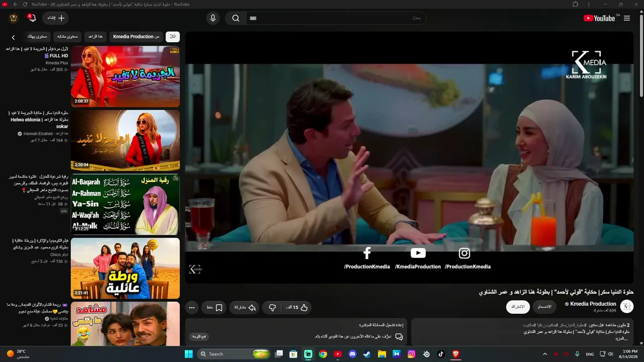Image resolution: width=644 pixels, height=362 pixels.
Task: Click the إنشاء create button
Action: 55,18
